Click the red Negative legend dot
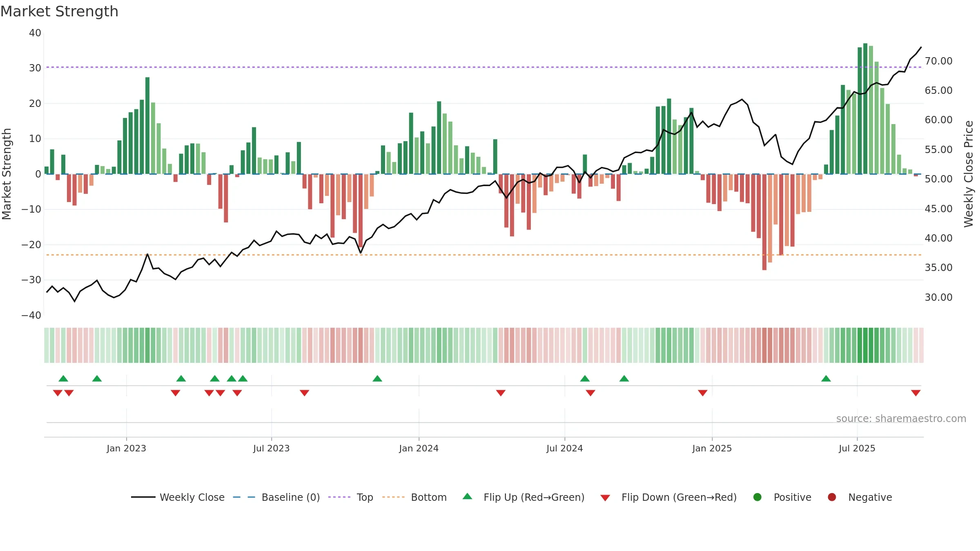 click(832, 497)
